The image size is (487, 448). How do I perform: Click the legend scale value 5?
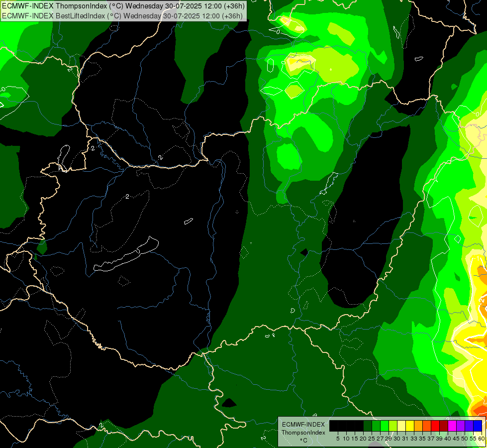point(338,439)
